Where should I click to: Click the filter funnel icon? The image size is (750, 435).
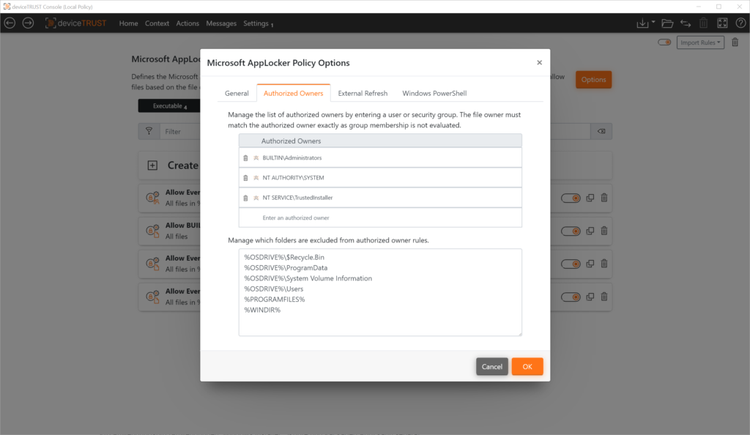pyautogui.click(x=149, y=131)
